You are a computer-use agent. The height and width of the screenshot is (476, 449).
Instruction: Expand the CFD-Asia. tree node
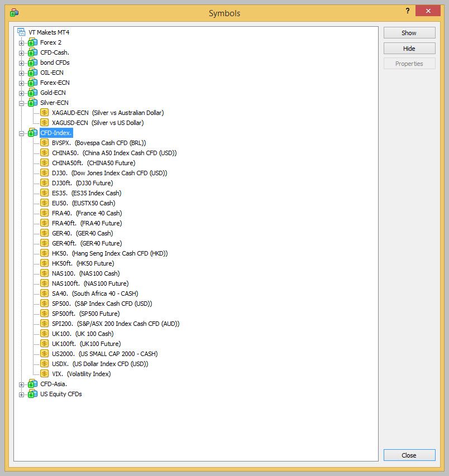[x=21, y=384]
